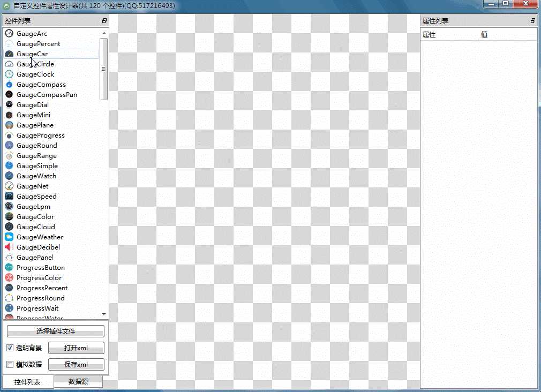Screen dimensions: 541x392
Task: Click the GaugePercent icon in list
Action: coord(9,44)
